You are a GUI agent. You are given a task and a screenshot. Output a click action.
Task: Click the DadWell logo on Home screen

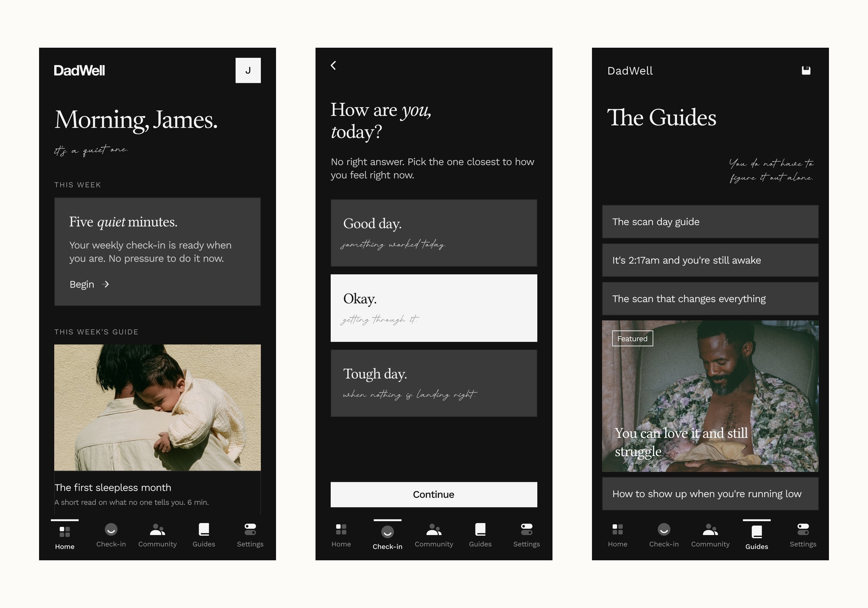click(79, 70)
